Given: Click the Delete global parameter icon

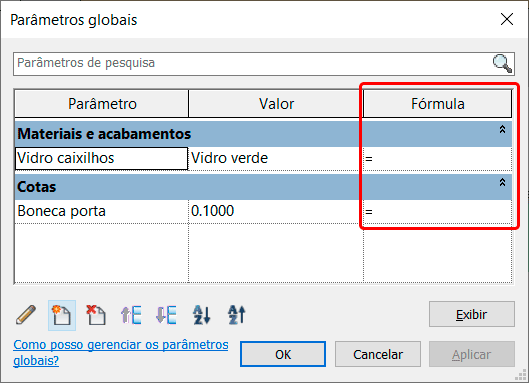Looking at the screenshot, I should (96, 315).
